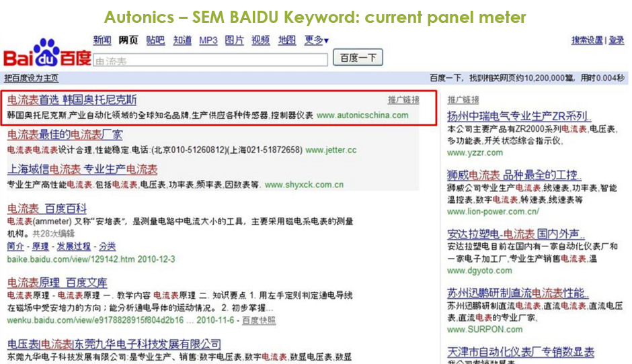Switch to the 图片 search tab

click(x=235, y=40)
